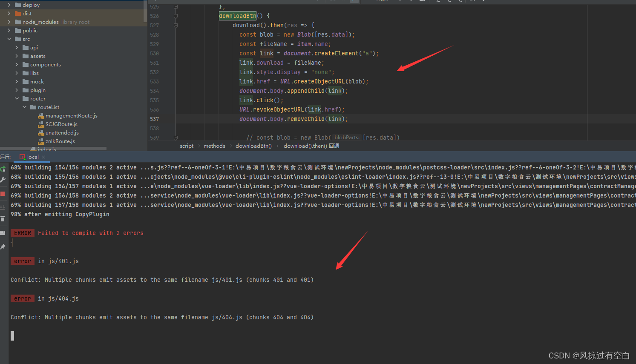
Task: Expand the libs folder
Action: 17,73
